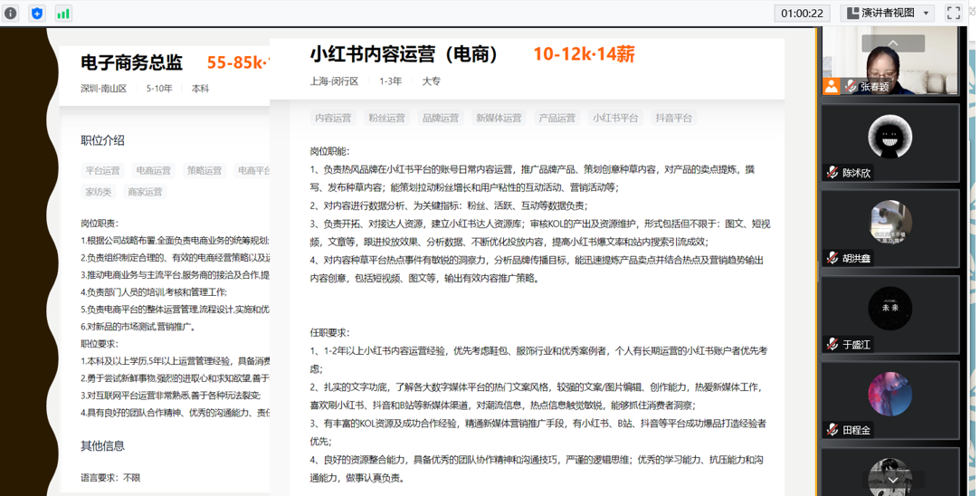The width and height of the screenshot is (980, 496).
Task: Click the 任职要求： heading
Action: [x=330, y=333]
